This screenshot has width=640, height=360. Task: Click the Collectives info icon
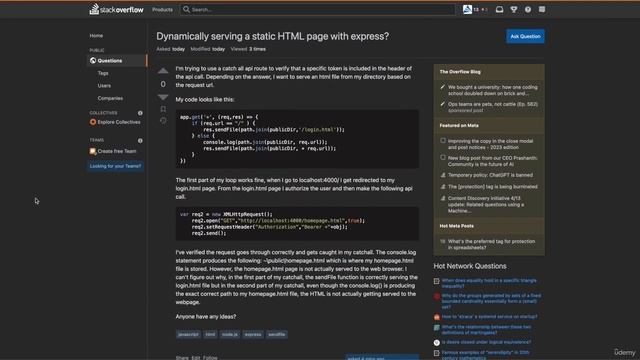click(x=140, y=113)
